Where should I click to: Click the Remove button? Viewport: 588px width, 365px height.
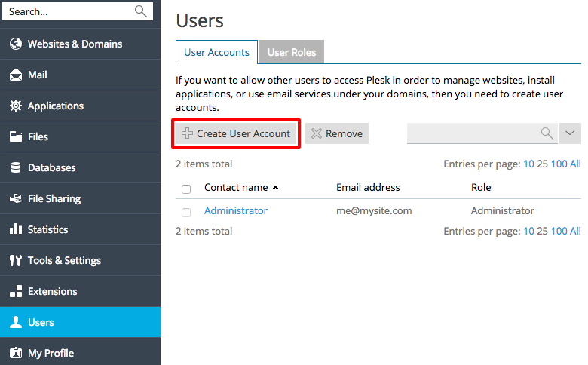pos(337,133)
